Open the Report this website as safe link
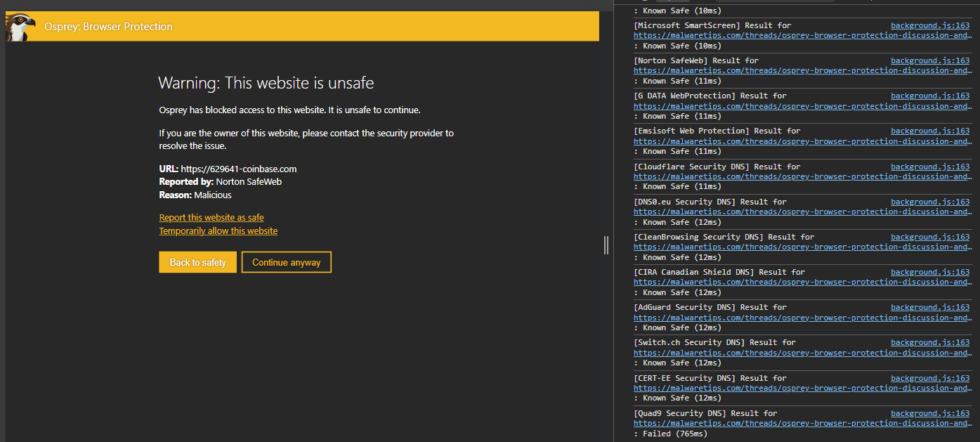The width and height of the screenshot is (980, 442). coord(211,218)
